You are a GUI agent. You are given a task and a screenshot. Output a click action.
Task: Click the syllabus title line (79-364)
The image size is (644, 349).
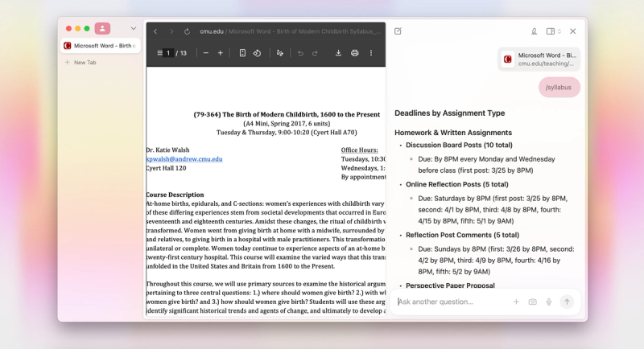(287, 114)
